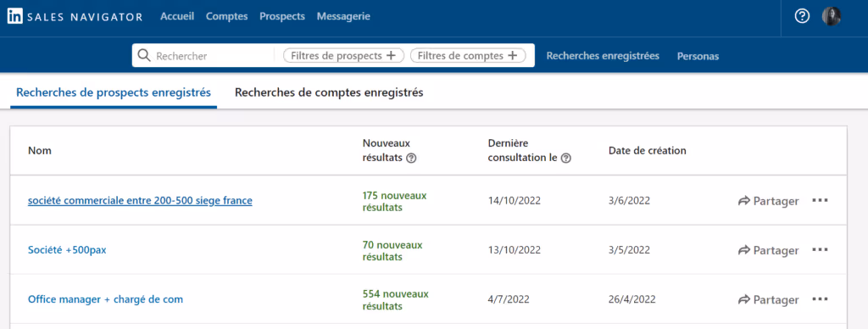
Task: Click the 13/10/2022 last viewed date
Action: [515, 250]
